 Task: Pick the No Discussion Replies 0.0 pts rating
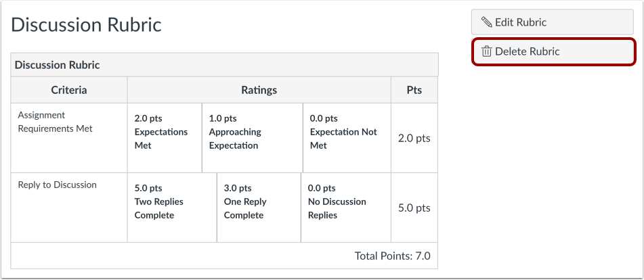click(x=346, y=208)
